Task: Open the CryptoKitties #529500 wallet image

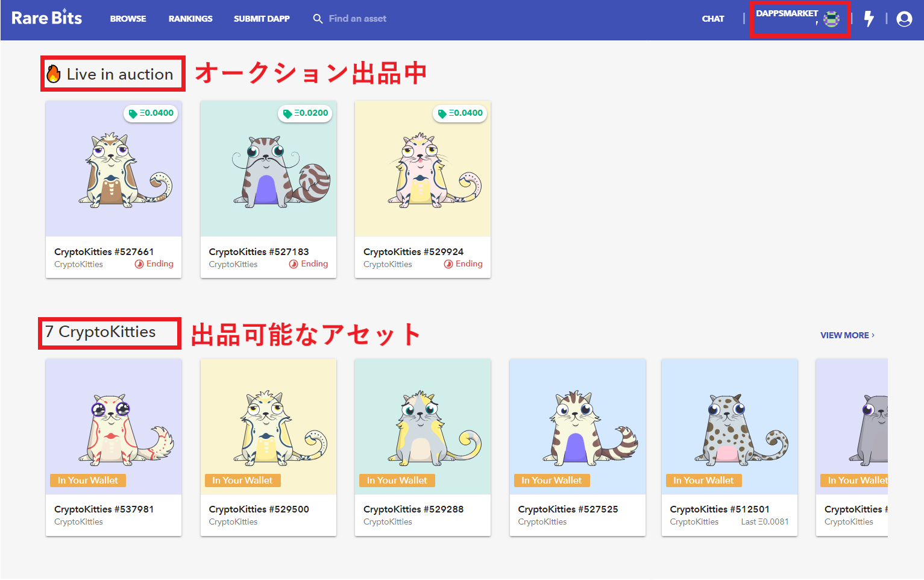Action: pos(268,427)
